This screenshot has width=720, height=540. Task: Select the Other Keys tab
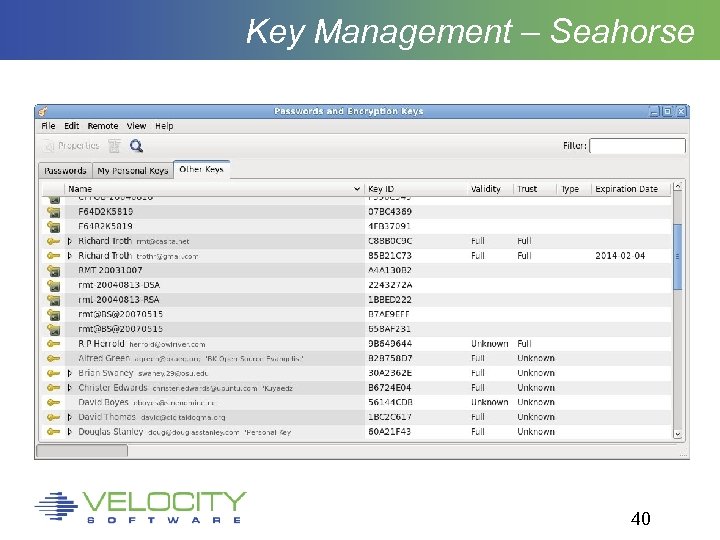click(x=202, y=169)
